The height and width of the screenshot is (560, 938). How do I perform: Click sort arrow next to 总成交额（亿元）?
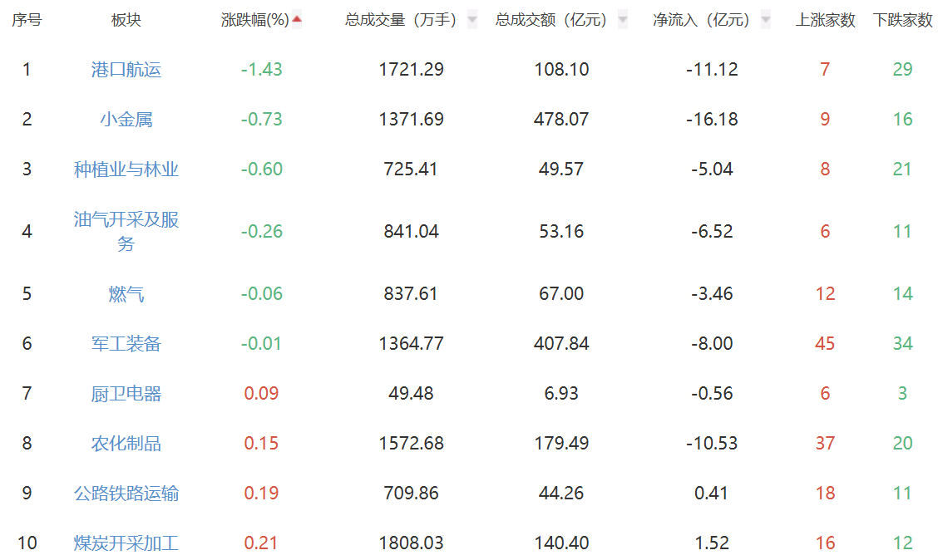[623, 20]
